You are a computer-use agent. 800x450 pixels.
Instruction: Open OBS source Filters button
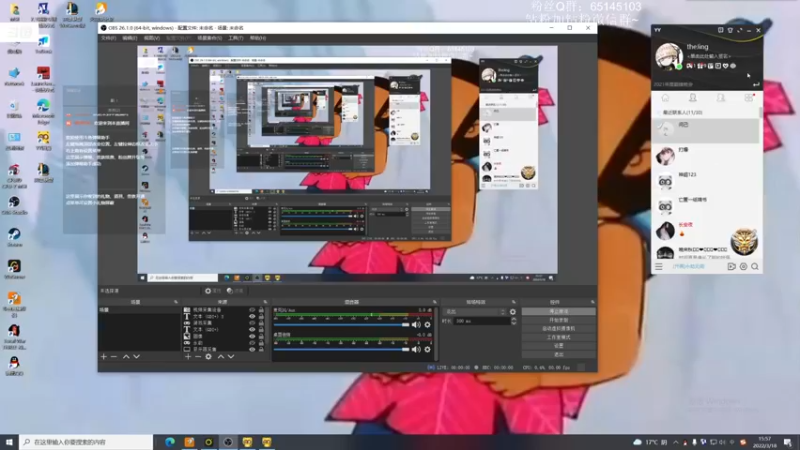click(235, 291)
